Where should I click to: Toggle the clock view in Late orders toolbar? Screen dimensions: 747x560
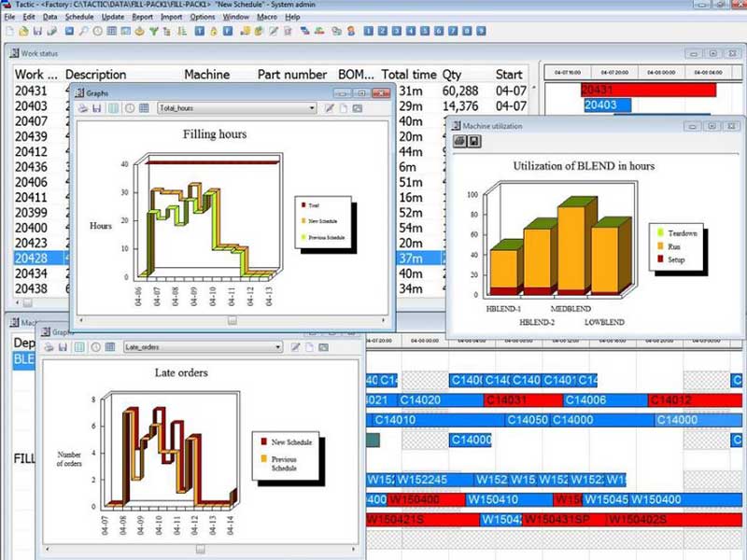click(x=96, y=347)
